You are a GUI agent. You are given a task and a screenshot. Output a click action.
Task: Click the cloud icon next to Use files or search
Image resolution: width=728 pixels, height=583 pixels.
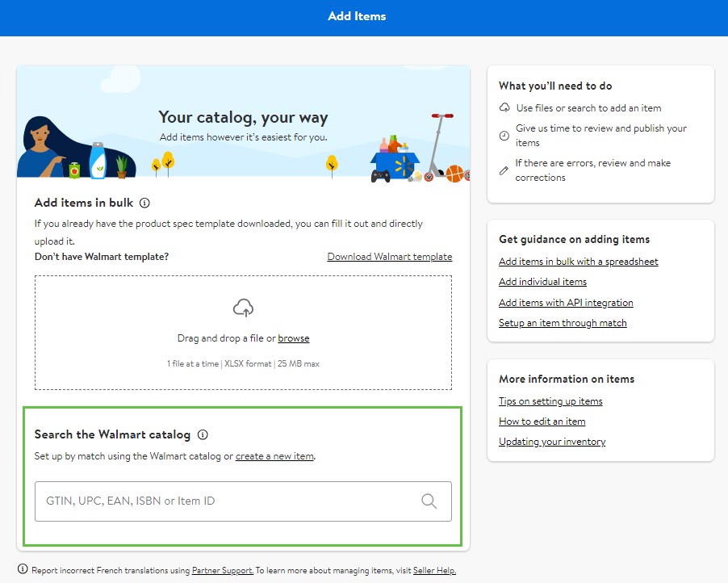coord(504,107)
